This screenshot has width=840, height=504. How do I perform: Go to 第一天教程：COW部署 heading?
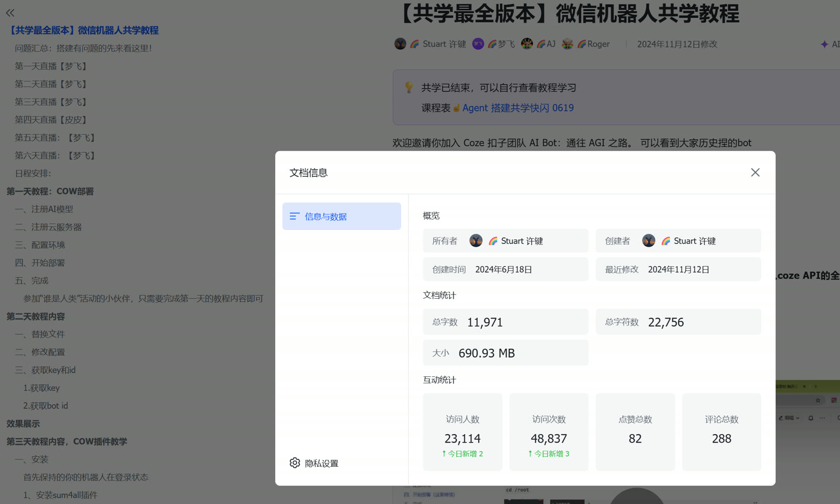50,191
